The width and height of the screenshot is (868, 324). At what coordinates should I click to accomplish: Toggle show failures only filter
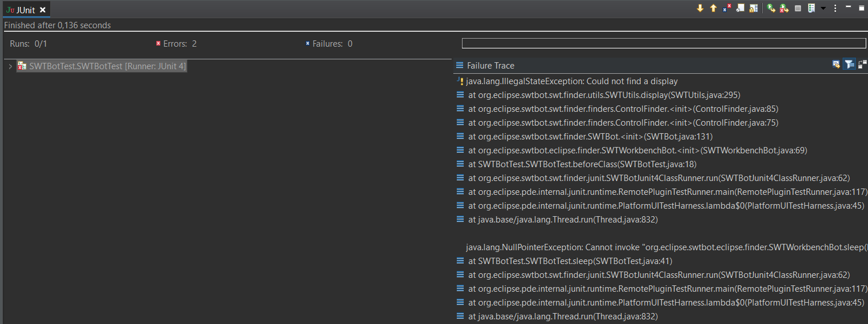[727, 8]
